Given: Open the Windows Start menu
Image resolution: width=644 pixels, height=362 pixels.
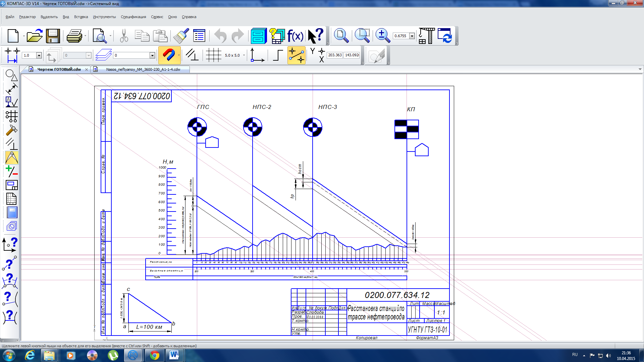Looking at the screenshot, I should coord(9,355).
